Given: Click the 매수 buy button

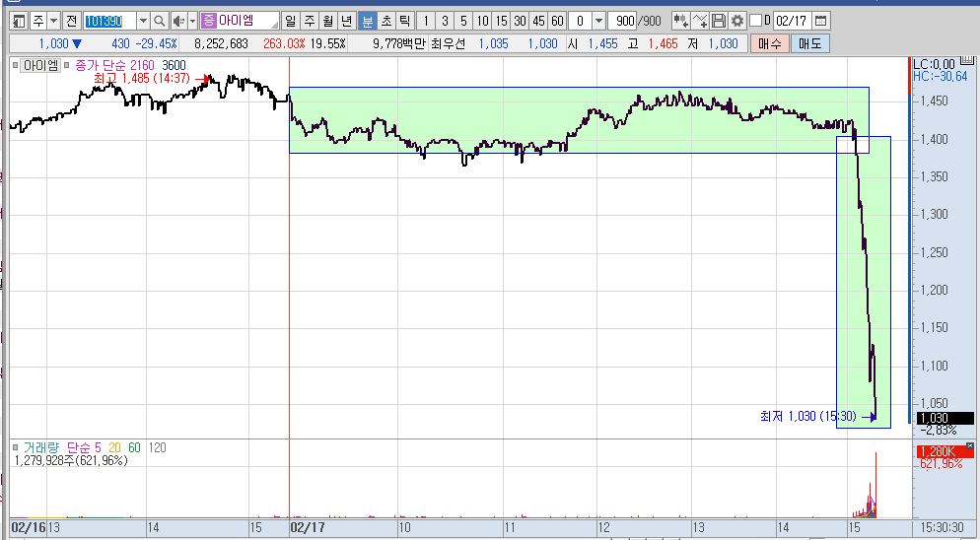Looking at the screenshot, I should (x=769, y=43).
